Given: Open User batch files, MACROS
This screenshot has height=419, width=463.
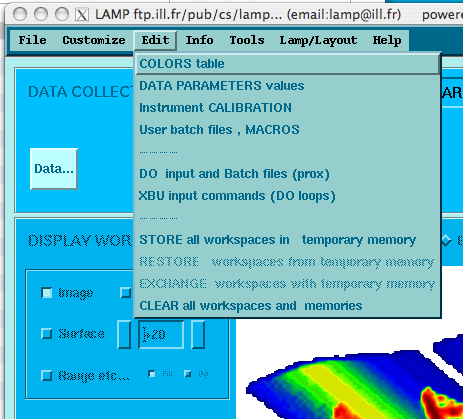Looking at the screenshot, I should point(287,130).
